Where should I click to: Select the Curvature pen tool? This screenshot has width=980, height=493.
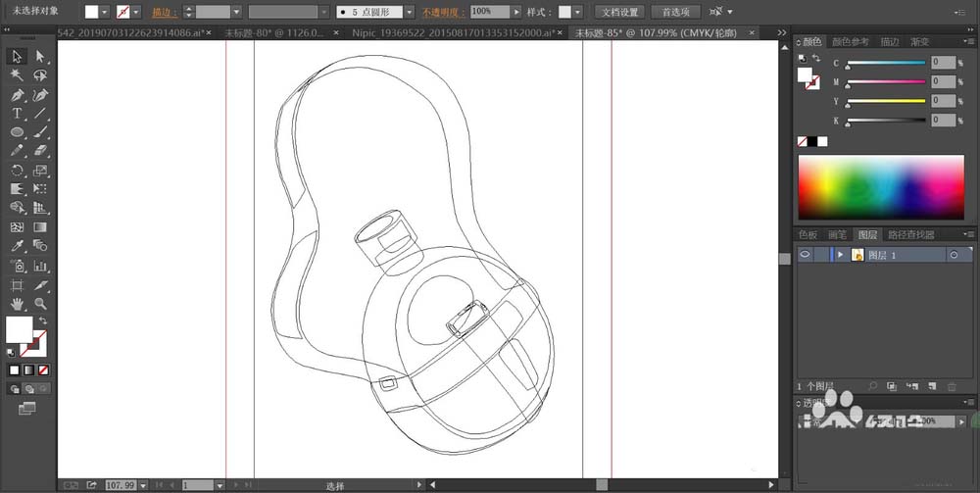pyautogui.click(x=40, y=95)
